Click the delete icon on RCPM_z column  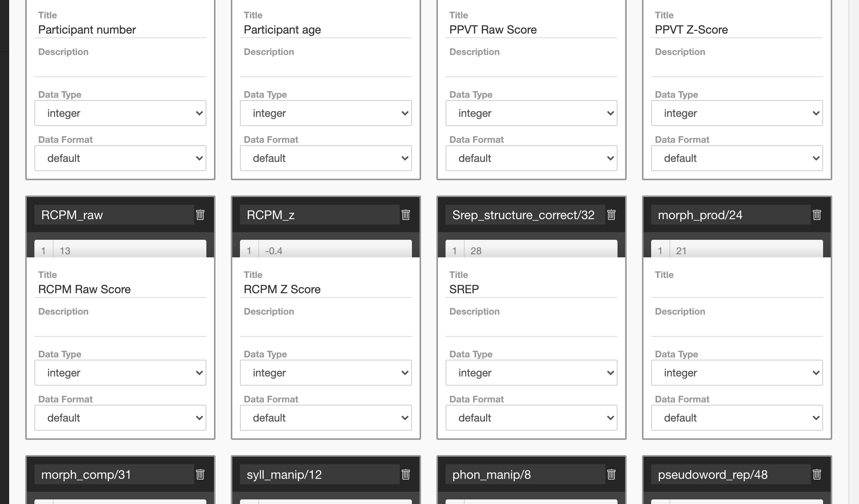tap(406, 214)
